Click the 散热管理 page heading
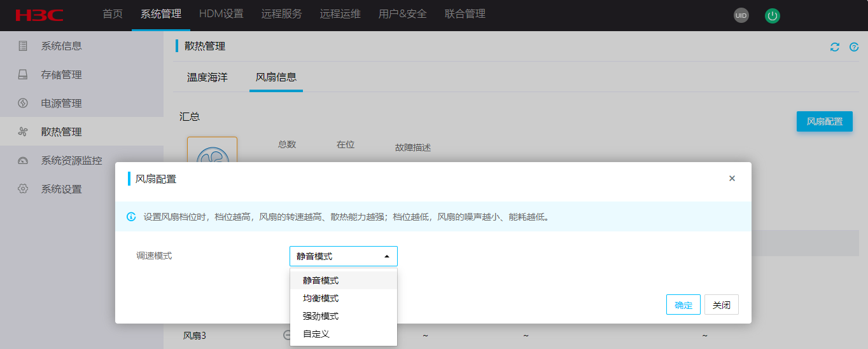This screenshot has width=868, height=349. 205,46
